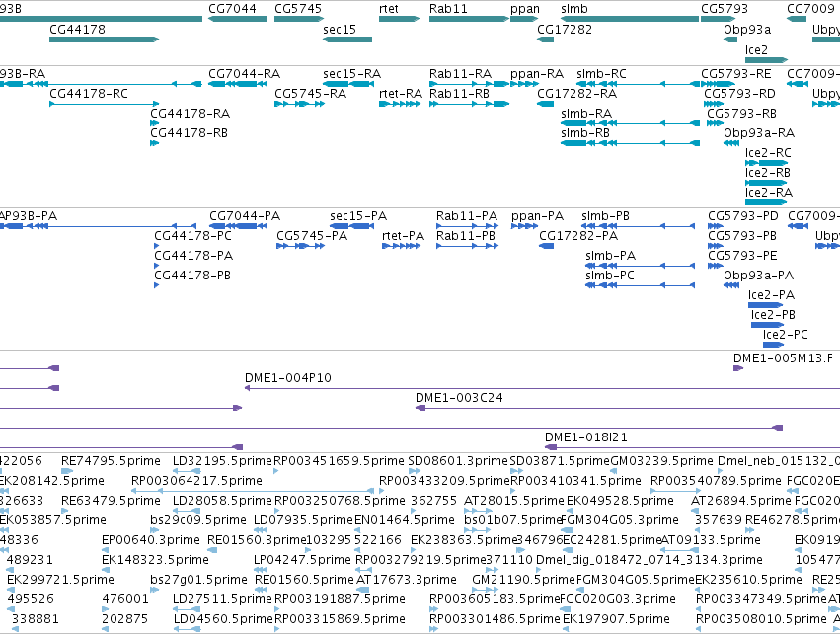Click the CG5745-PA protein label

coord(312,236)
